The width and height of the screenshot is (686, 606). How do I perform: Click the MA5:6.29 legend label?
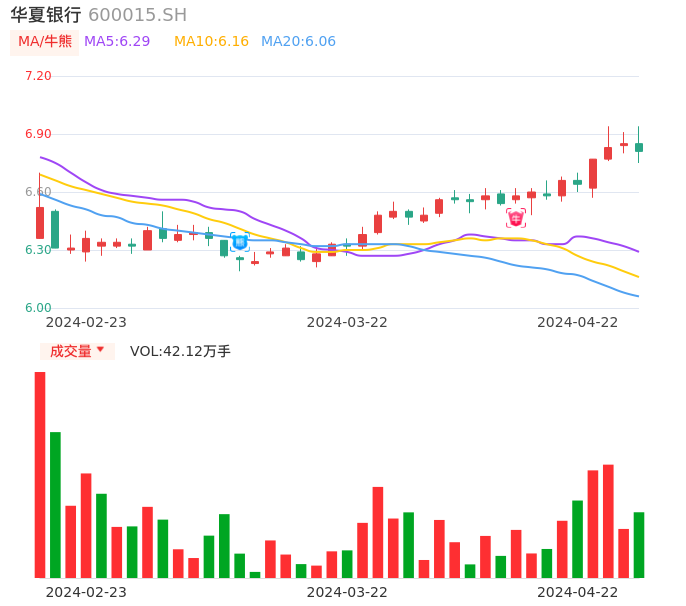click(x=117, y=42)
